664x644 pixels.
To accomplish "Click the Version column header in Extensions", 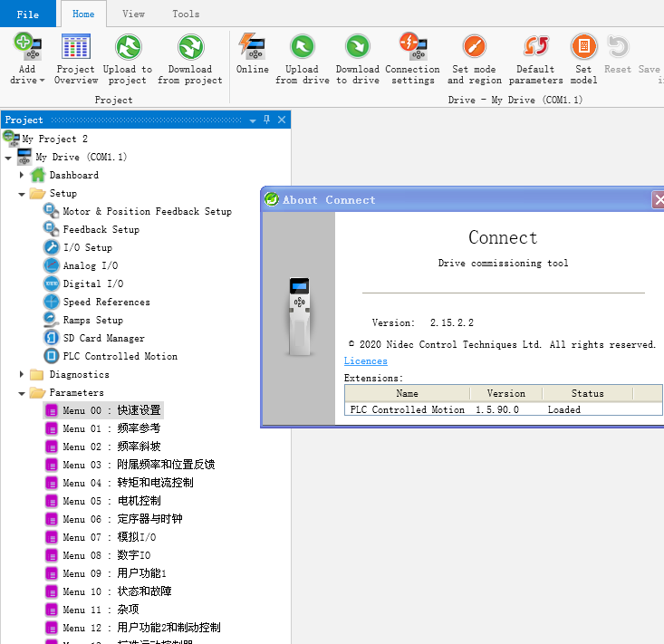I will coord(505,393).
